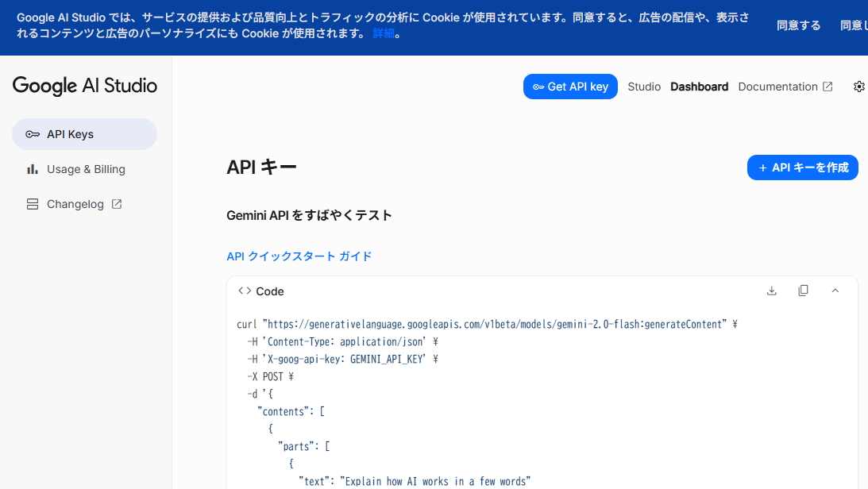Click the 'X-goog-api-key: GEMINI_API_KEY' line
Image resolution: width=868 pixels, height=489 pixels.
[x=342, y=359]
